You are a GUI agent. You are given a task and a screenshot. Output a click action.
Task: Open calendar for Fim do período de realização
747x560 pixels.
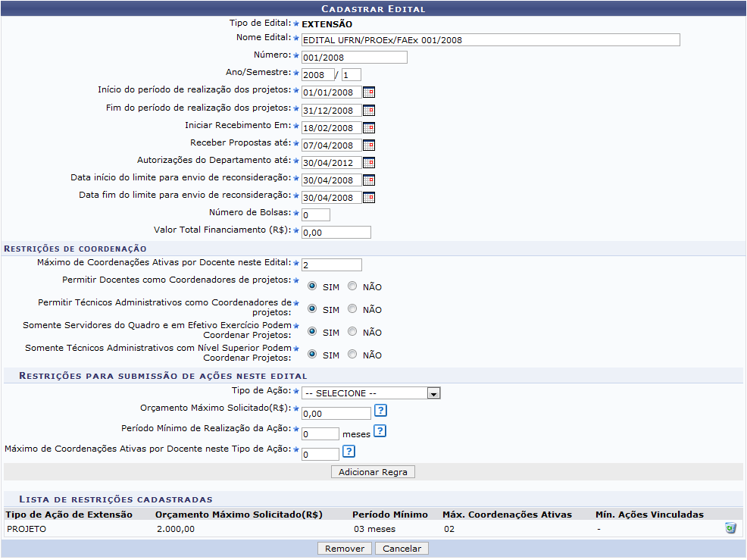(x=369, y=110)
